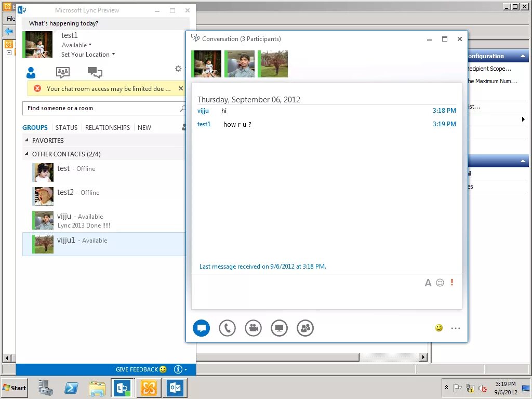Click the red error icon in warning bar

pos(37,88)
